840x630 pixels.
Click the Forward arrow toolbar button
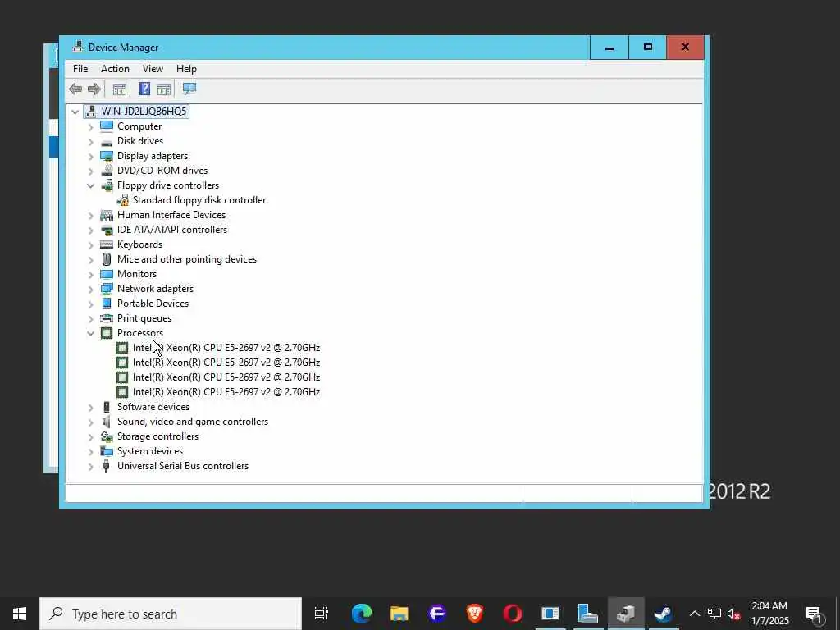coord(94,89)
